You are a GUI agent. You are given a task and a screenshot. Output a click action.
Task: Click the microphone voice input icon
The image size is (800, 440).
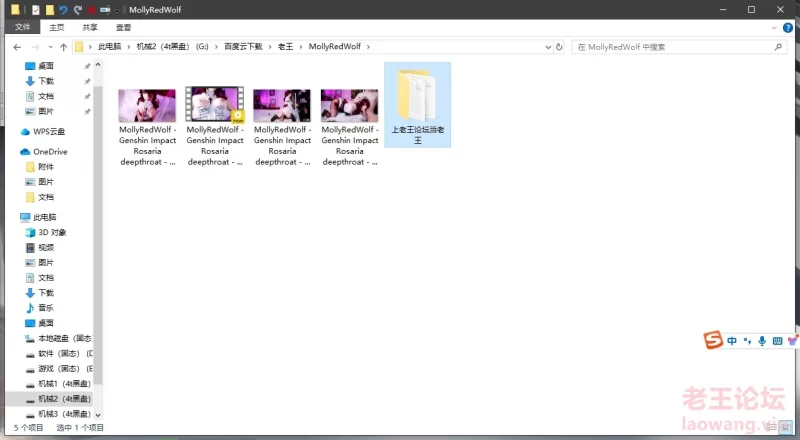(762, 341)
